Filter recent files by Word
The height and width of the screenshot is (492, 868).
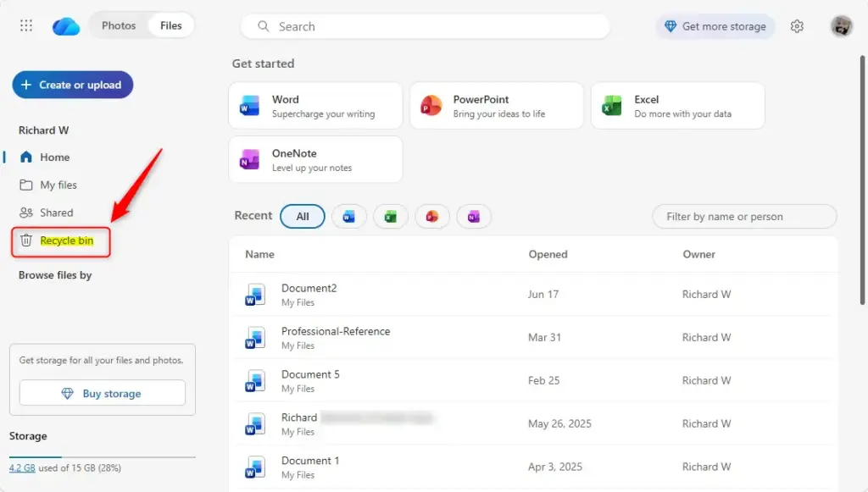pos(348,216)
